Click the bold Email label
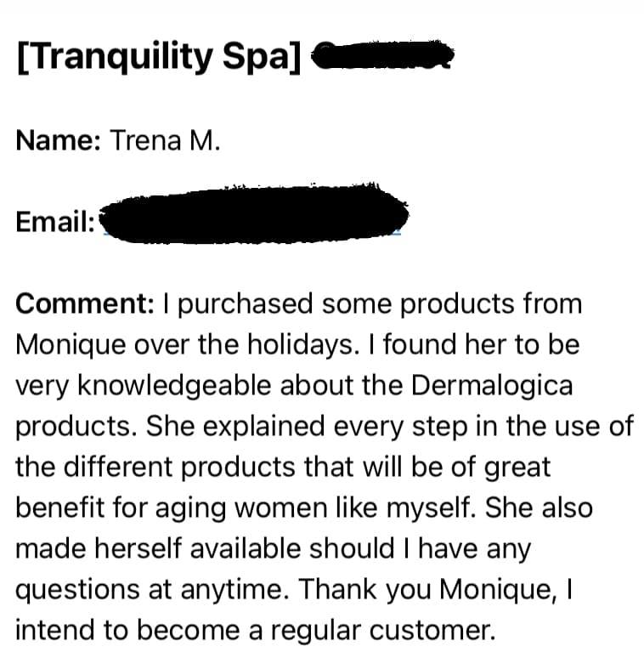The image size is (644, 669). point(55,222)
